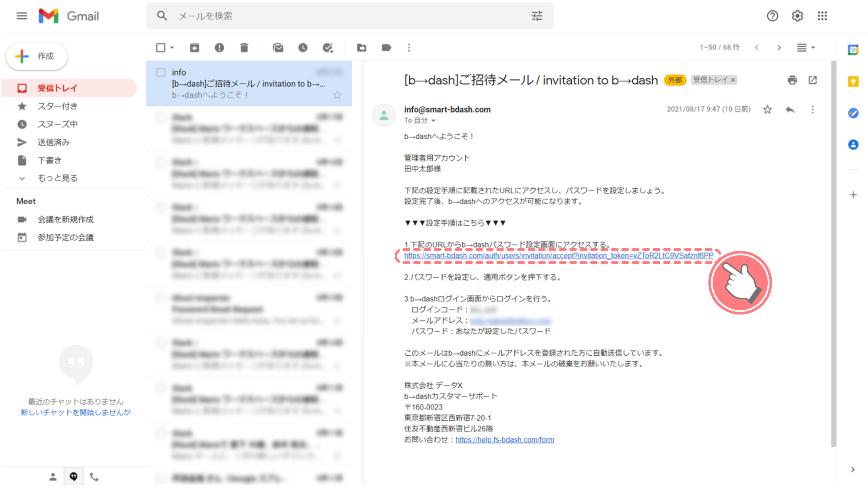Viewport: 868px width, 488px height.
Task: Mark as unread envelope icon
Action: pos(278,48)
